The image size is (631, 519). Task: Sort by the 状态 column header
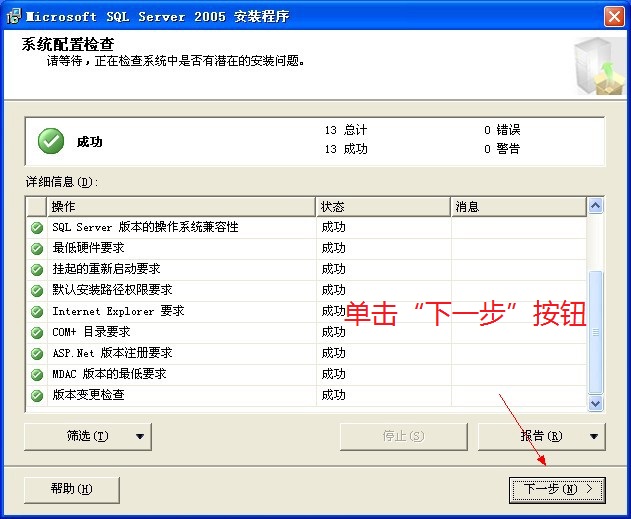click(383, 206)
